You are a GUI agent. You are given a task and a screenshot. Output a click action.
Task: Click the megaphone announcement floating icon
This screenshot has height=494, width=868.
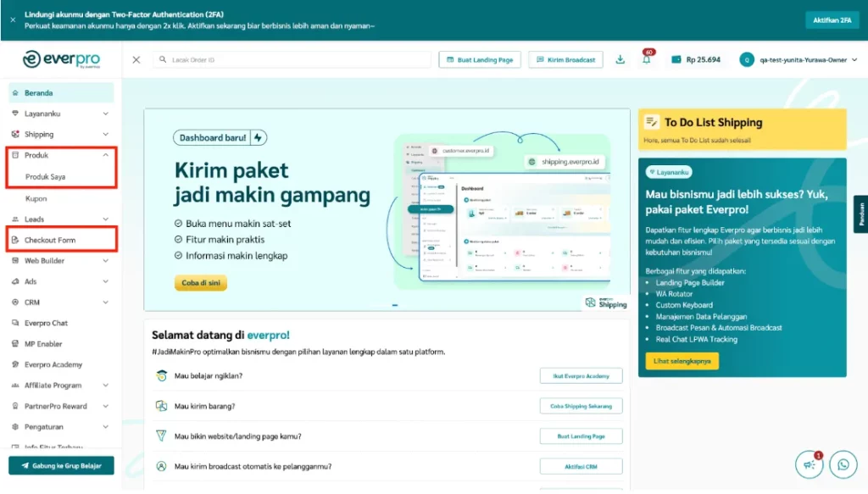click(809, 464)
